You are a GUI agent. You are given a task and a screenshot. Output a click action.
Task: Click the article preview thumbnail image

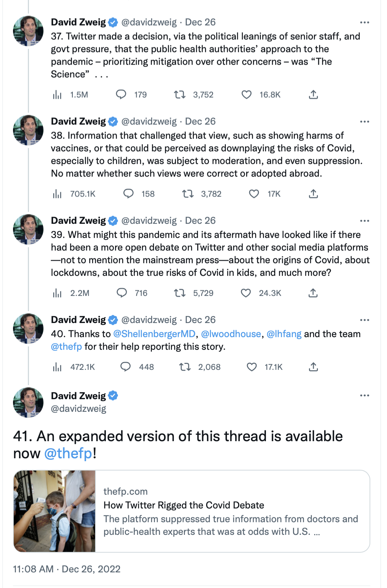55,511
